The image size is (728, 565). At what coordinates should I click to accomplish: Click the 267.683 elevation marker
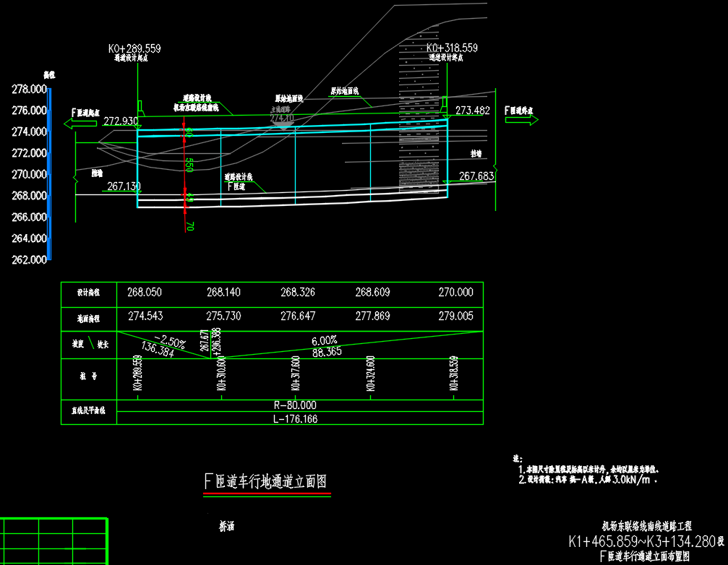click(x=476, y=176)
